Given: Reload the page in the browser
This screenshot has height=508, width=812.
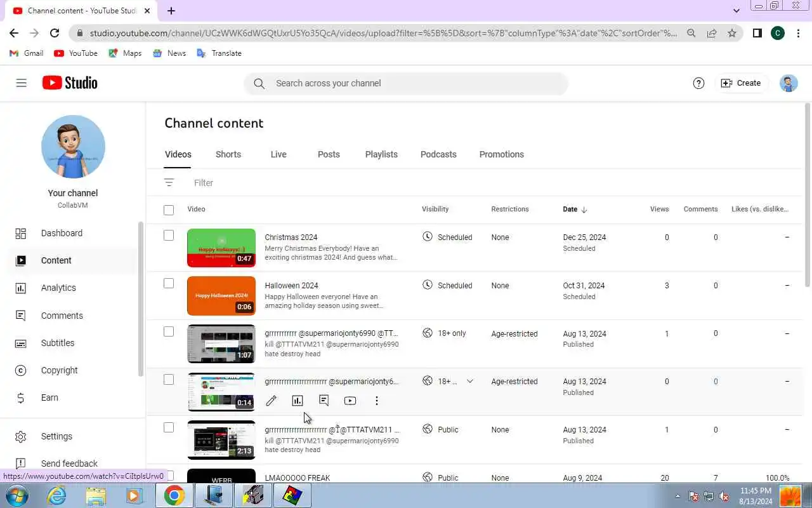Looking at the screenshot, I should click(x=55, y=33).
